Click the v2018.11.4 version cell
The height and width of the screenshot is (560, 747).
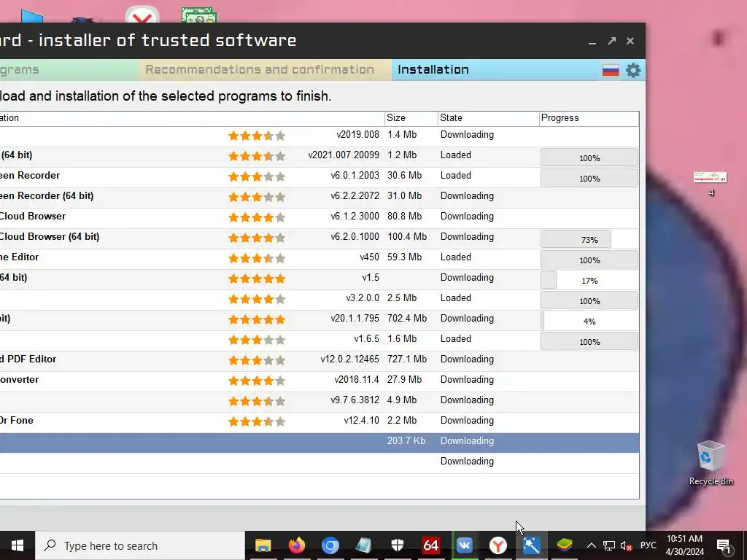[x=356, y=379]
